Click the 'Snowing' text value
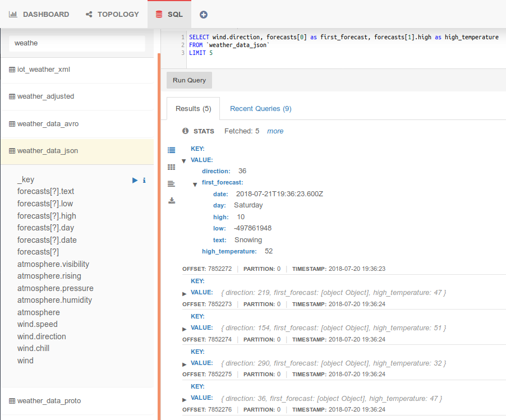The image size is (506, 420). pos(248,240)
